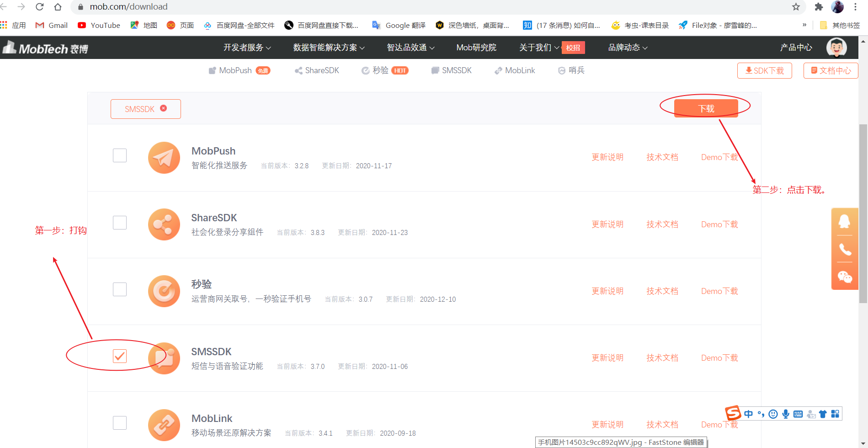Open Demo下载 for ShareSDK
The height and width of the screenshot is (448, 868).
[x=719, y=224]
